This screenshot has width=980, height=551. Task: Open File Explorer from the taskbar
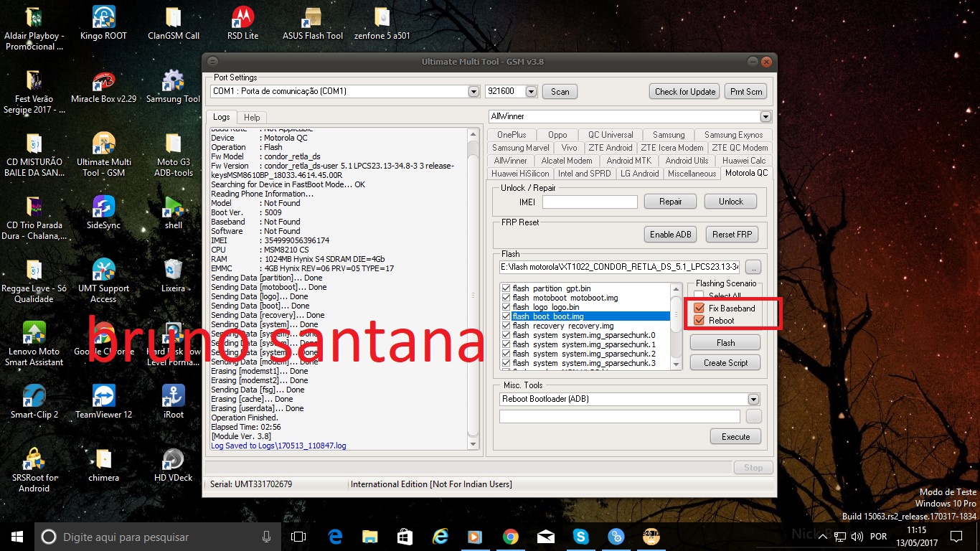tap(370, 537)
